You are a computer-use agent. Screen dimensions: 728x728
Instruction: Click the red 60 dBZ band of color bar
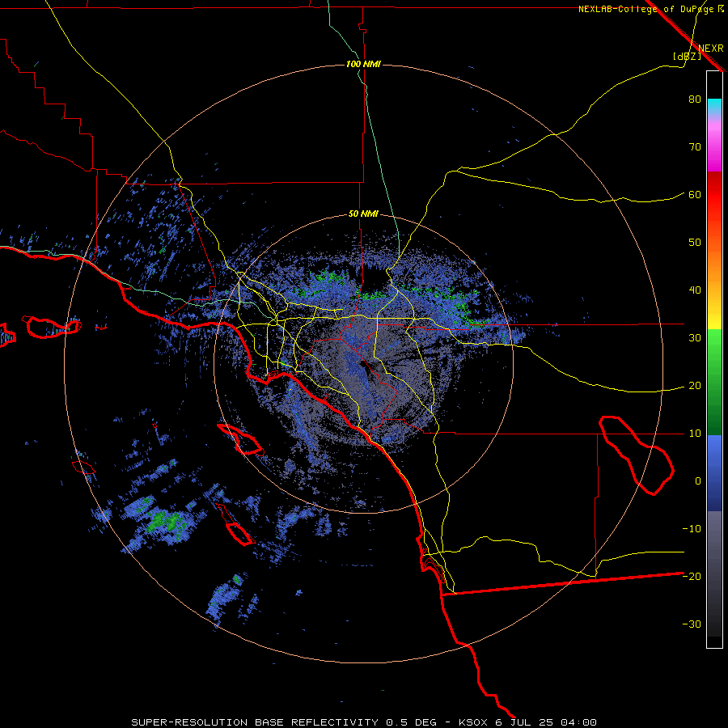click(x=714, y=195)
